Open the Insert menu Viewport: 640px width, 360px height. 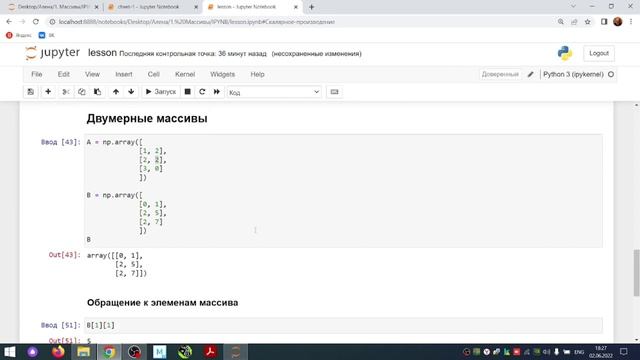(x=124, y=74)
